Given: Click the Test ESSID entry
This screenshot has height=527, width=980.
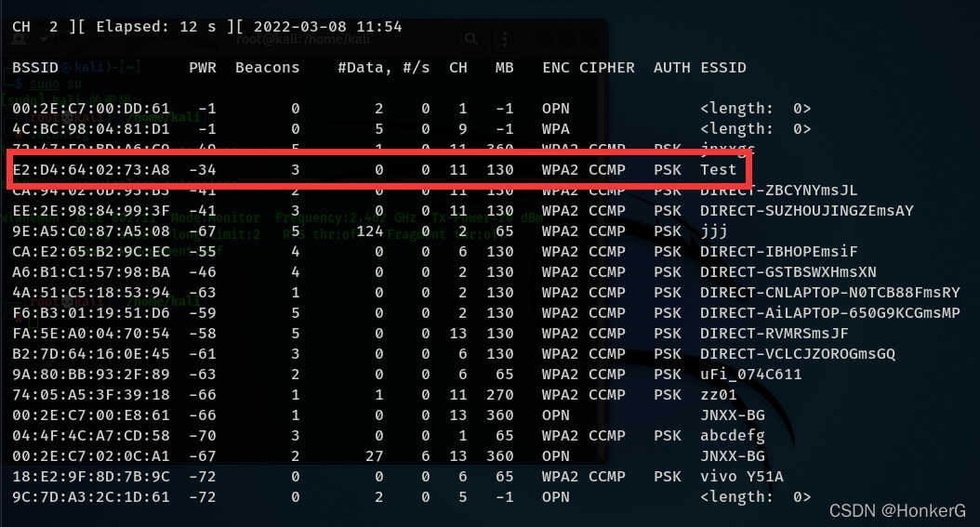Looking at the screenshot, I should [x=718, y=170].
